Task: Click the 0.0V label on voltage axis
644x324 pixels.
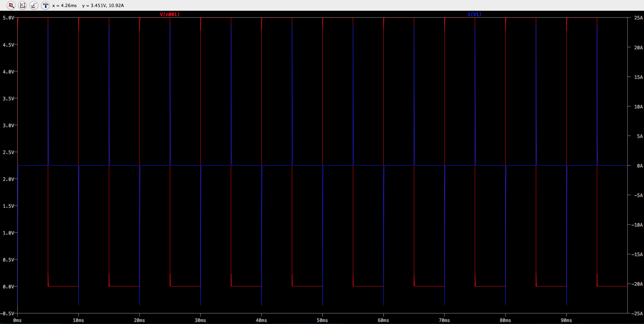Action: (x=8, y=287)
